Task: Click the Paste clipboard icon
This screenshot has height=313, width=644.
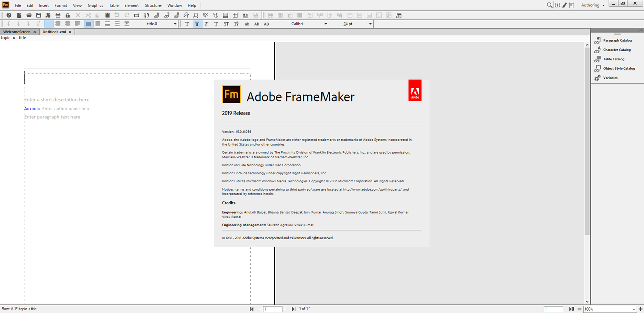Action: click(107, 15)
